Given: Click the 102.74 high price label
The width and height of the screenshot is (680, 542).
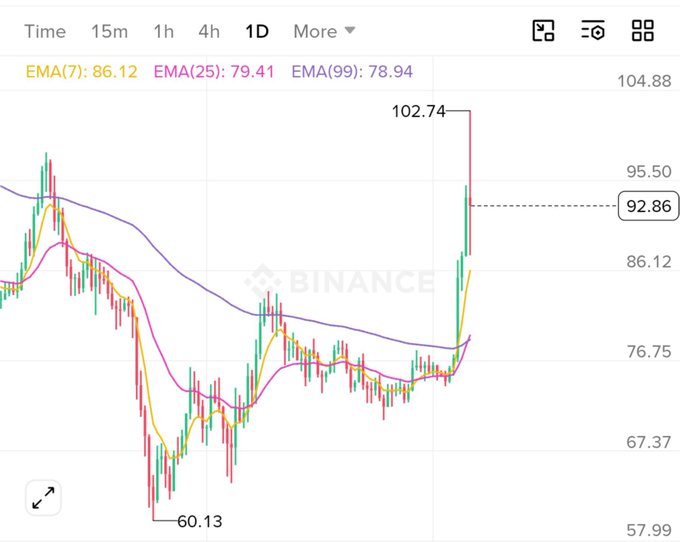Looking at the screenshot, I should click(418, 111).
